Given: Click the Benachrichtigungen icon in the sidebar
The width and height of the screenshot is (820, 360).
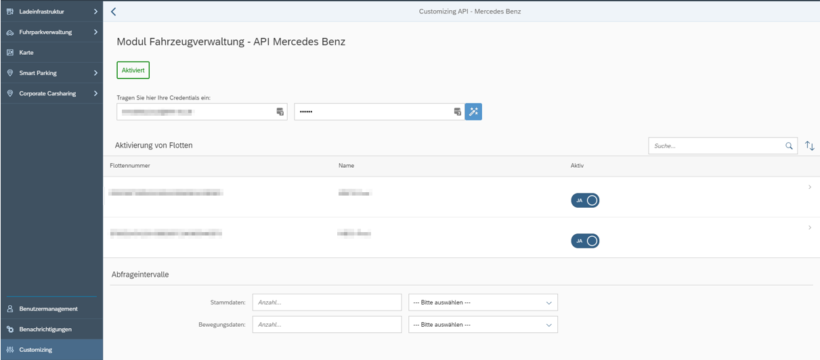Looking at the screenshot, I should point(9,329).
